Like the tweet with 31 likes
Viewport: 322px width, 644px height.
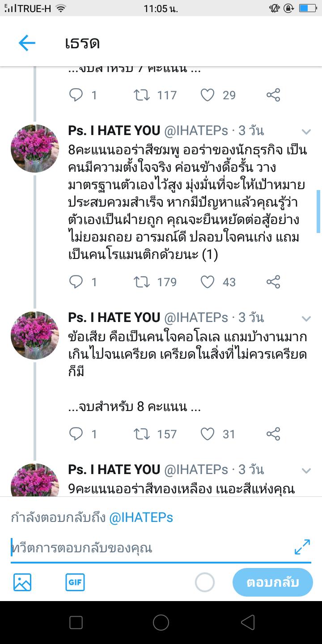click(x=208, y=434)
